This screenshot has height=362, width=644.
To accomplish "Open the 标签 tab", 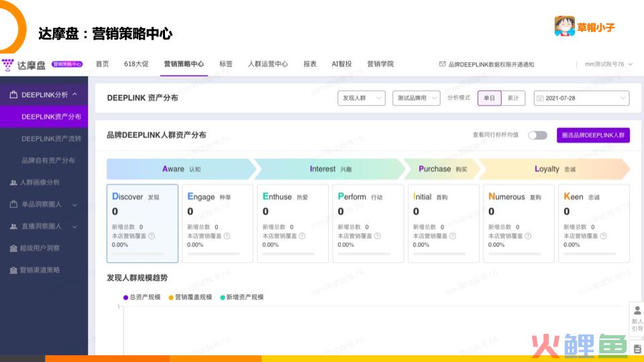I will click(x=225, y=64).
